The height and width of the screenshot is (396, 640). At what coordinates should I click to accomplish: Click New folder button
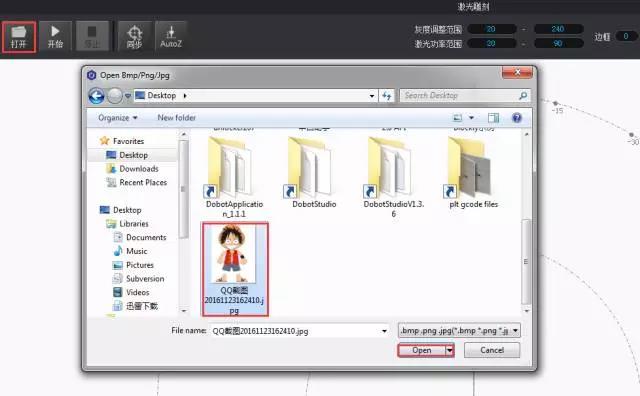click(x=176, y=118)
